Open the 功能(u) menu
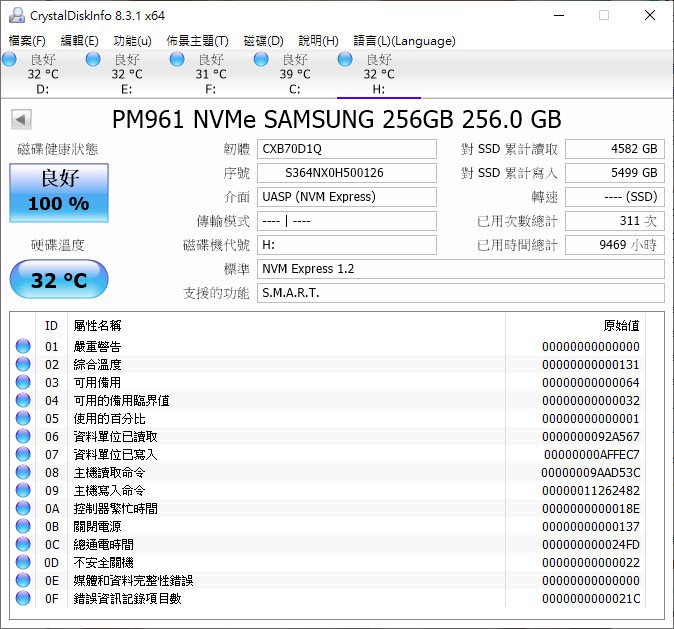674x629 pixels. point(132,41)
